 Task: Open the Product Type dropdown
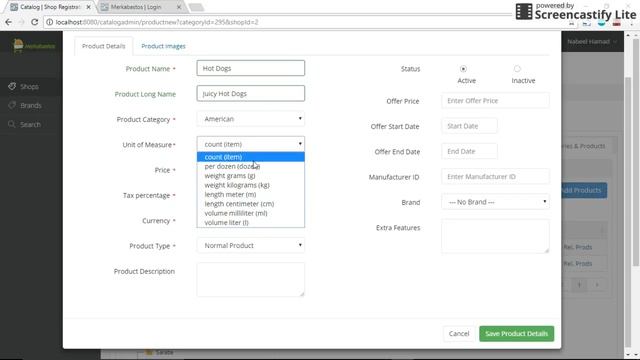pos(251,245)
